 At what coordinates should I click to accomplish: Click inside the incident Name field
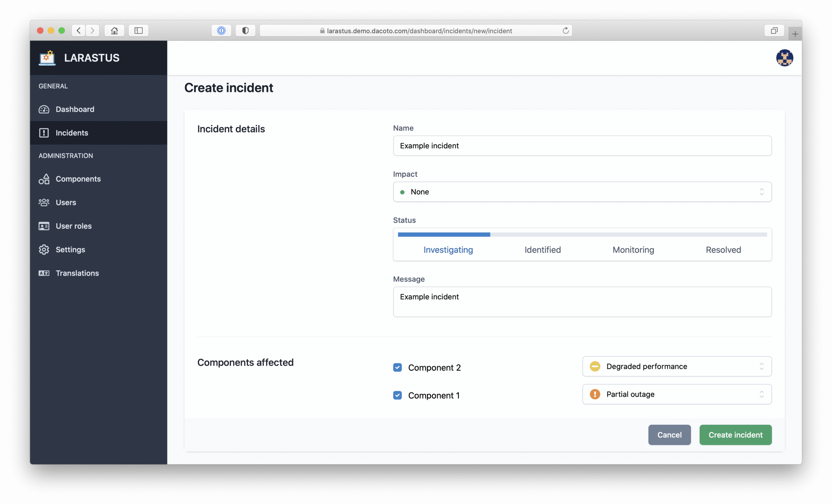point(581,146)
